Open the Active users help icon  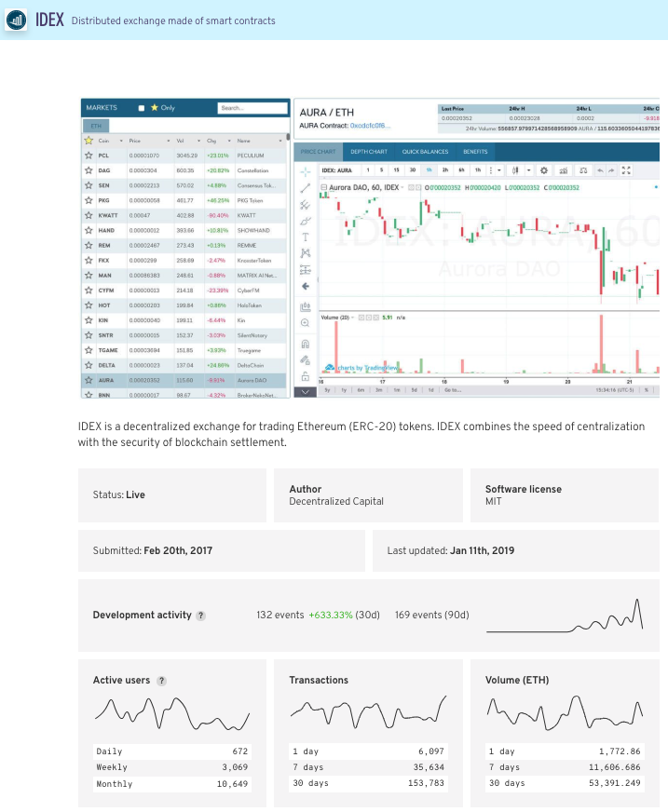point(162,681)
